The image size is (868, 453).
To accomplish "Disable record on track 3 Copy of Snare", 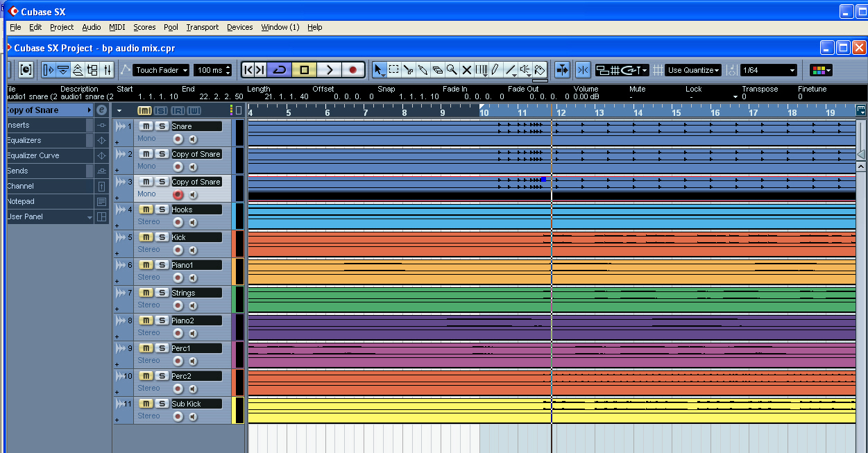I will click(178, 194).
